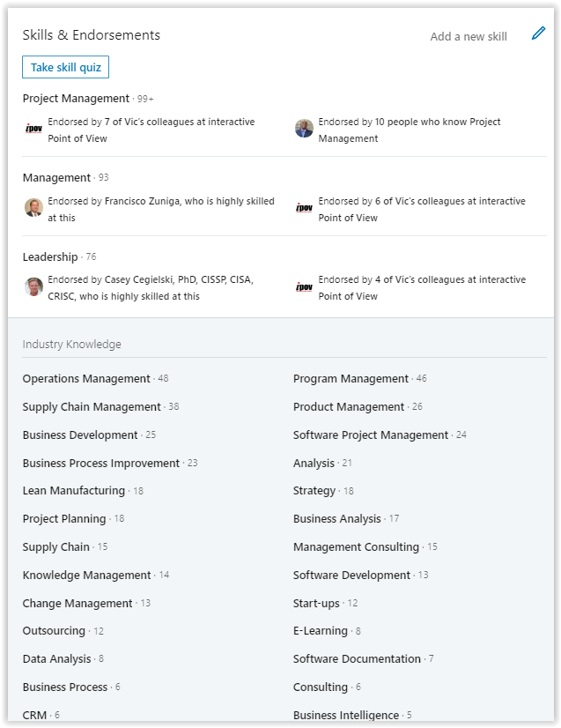Click the Take skill quiz button
The image size is (561, 728).
click(x=65, y=67)
